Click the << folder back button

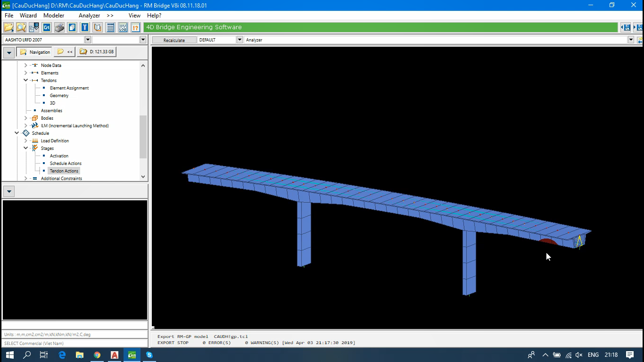click(x=65, y=52)
